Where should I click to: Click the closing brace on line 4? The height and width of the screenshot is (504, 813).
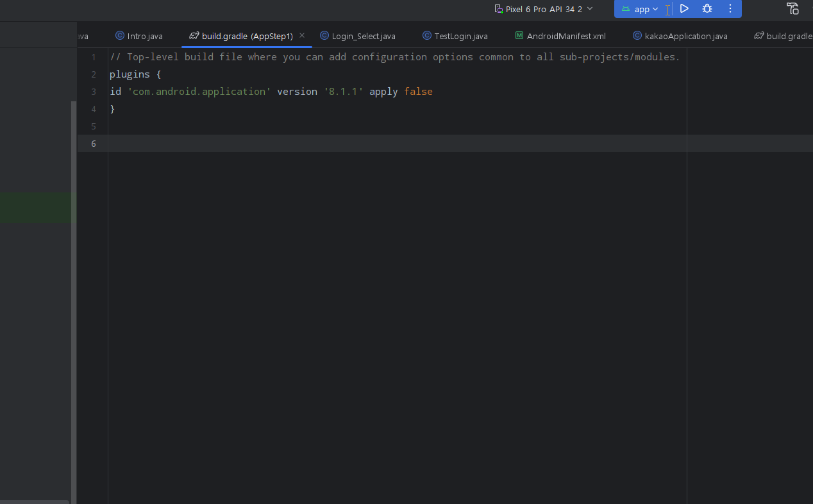pos(112,109)
